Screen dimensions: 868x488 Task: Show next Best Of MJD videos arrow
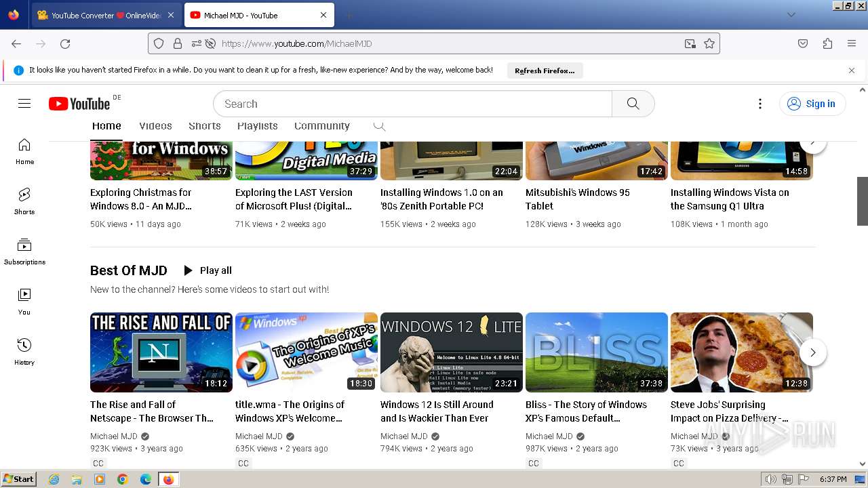tap(813, 352)
